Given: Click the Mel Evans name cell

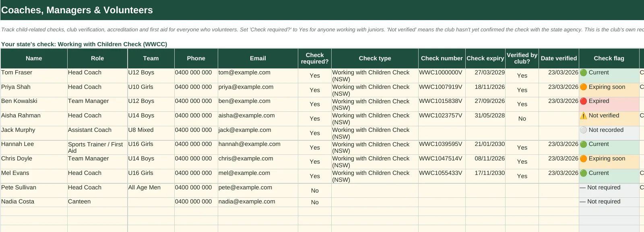Looking at the screenshot, I should coord(34,176).
